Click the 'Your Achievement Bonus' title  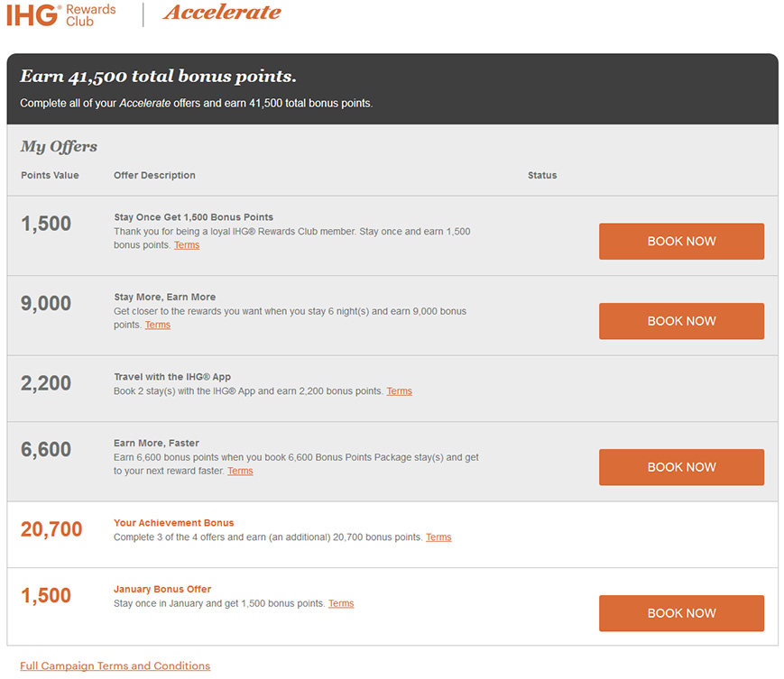click(x=173, y=523)
